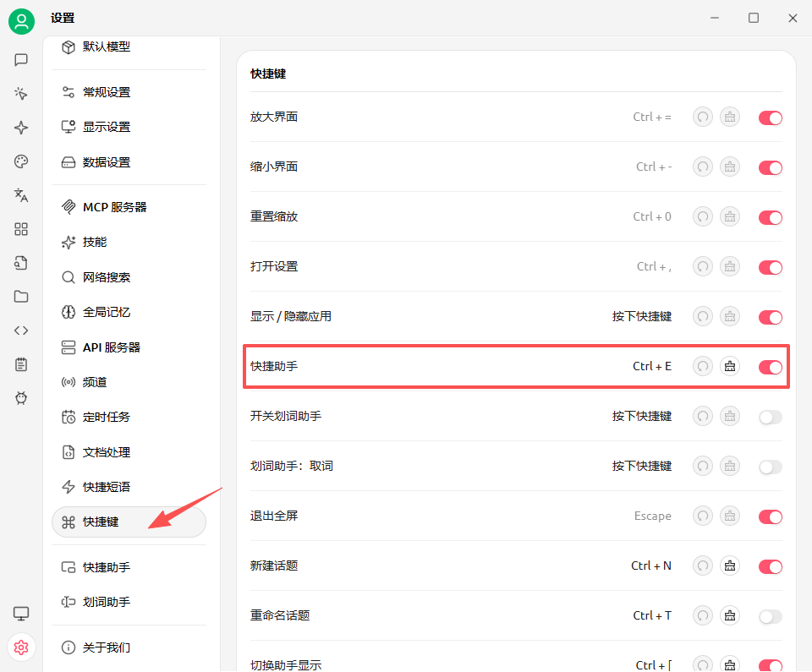Image resolution: width=812 pixels, height=672 pixels.
Task: Turn off the 打开设置 shortcut switch
Action: coord(770,268)
